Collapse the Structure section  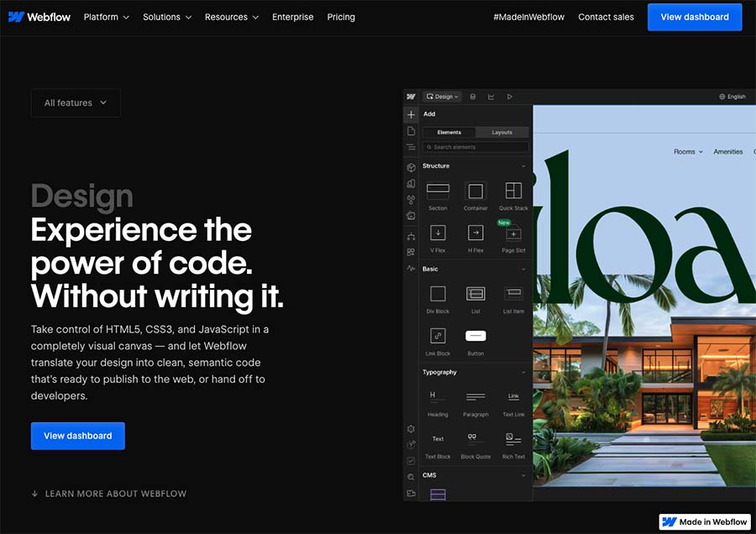(523, 165)
